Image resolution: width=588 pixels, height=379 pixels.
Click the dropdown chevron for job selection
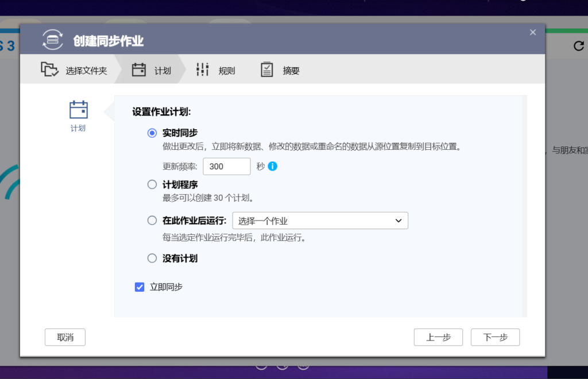pos(399,221)
